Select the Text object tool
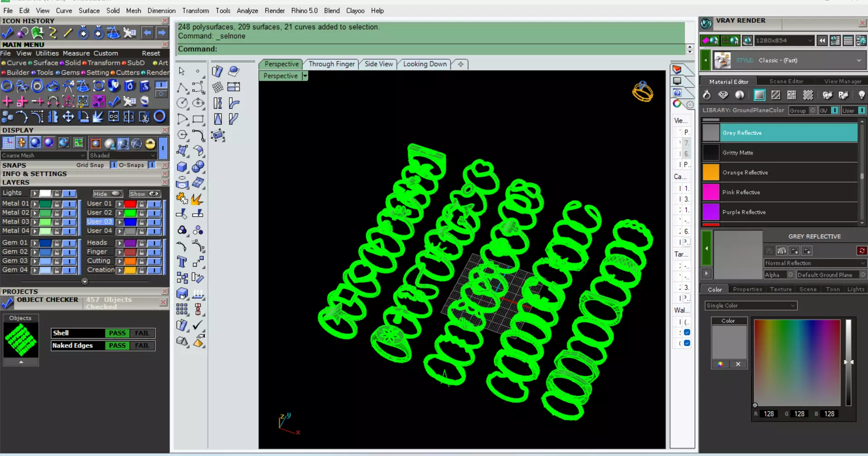Image resolution: width=868 pixels, height=456 pixels. pyautogui.click(x=182, y=262)
